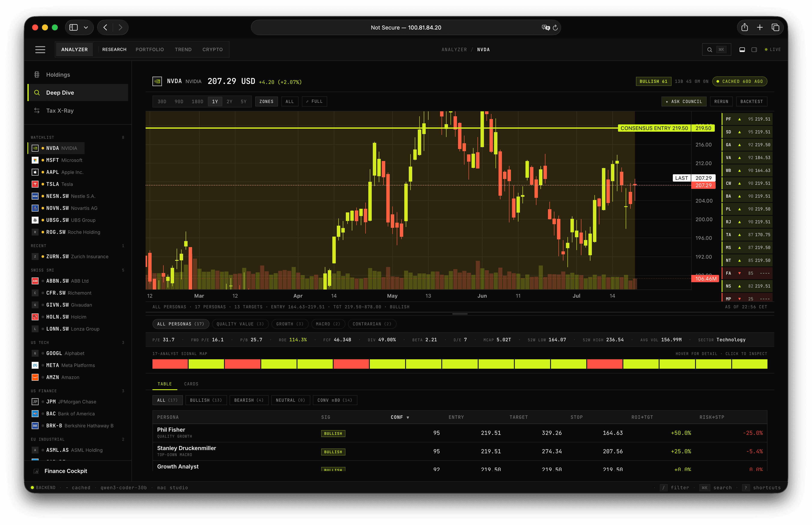Switch to the Portfolio tab

[150, 49]
